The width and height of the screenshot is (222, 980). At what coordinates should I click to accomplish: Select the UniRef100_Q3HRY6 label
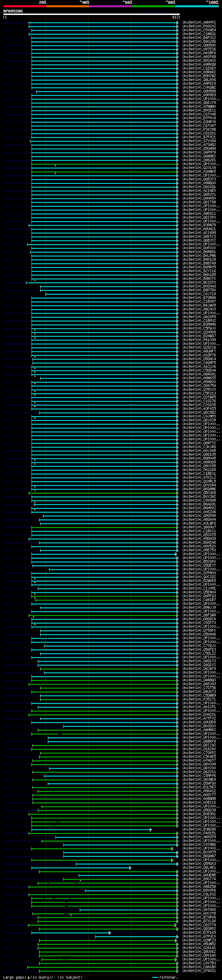tap(199, 122)
